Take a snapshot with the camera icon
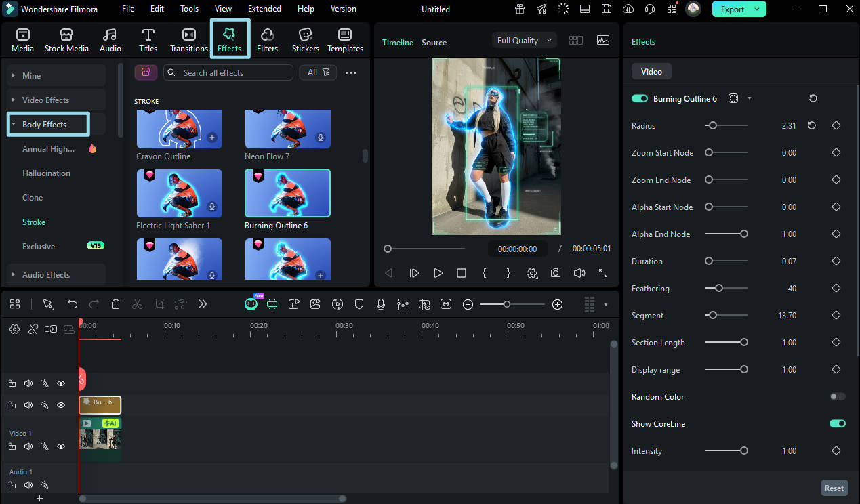The image size is (860, 504). tap(556, 273)
